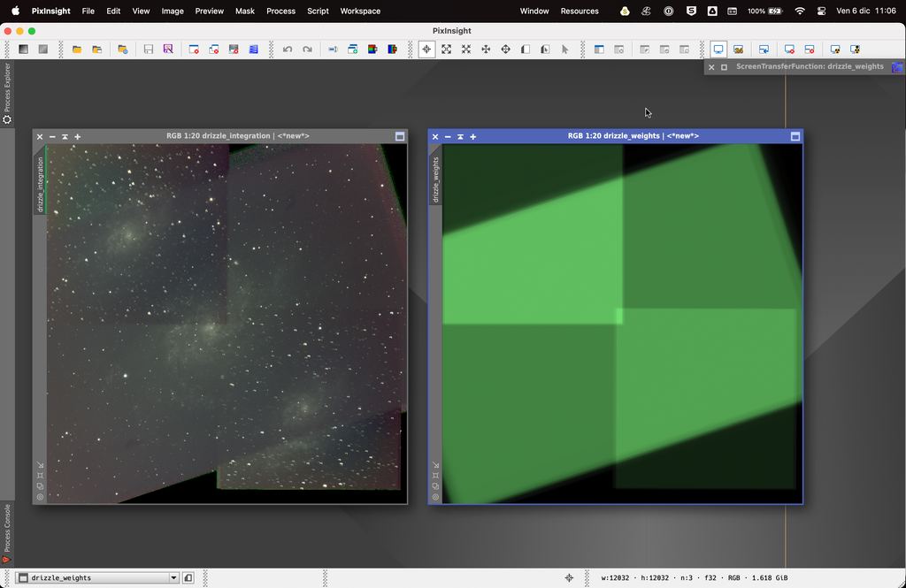Viewport: 906px width, 588px height.
Task: Click the blue square icon on drizzle_weights titlebar
Action: pyautogui.click(x=795, y=136)
